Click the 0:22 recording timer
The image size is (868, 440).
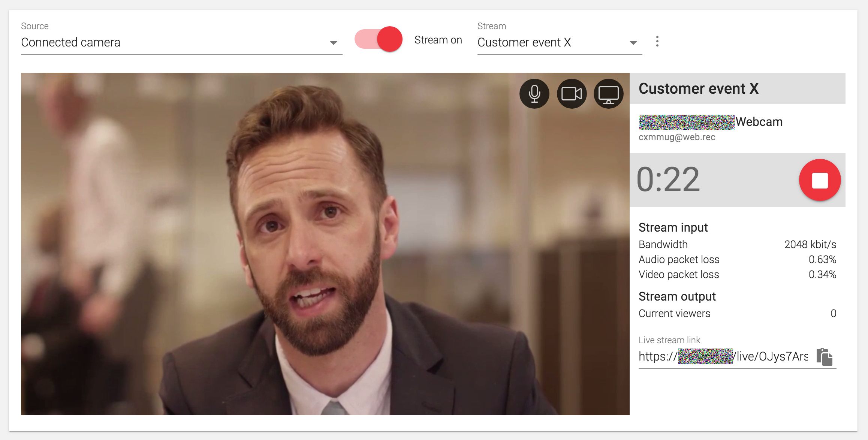point(668,180)
